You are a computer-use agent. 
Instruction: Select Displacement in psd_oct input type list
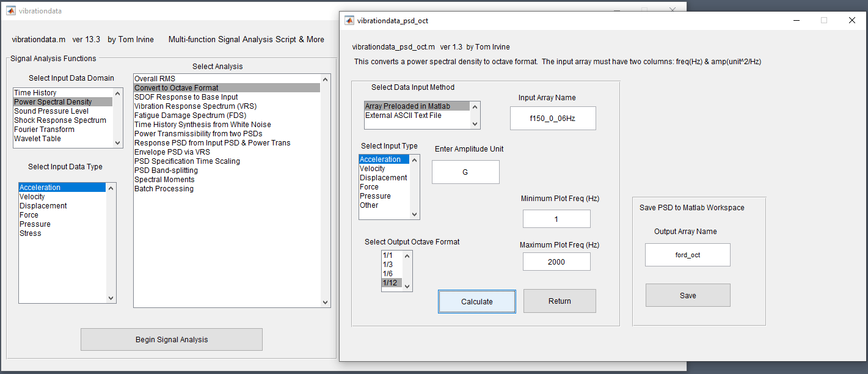pyautogui.click(x=384, y=178)
